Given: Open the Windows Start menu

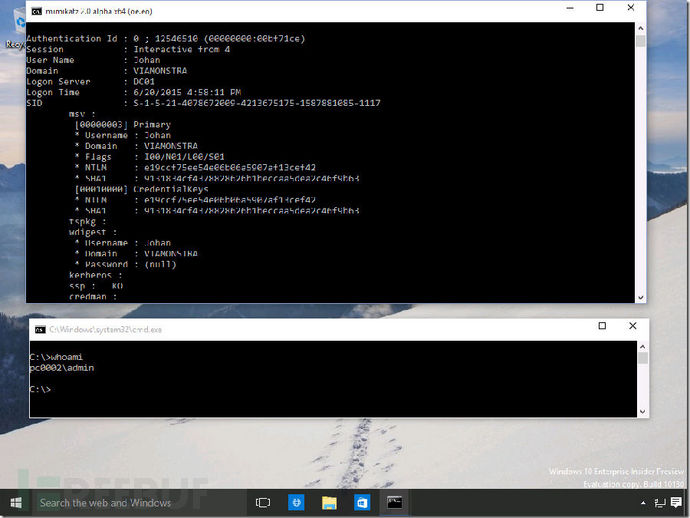Looking at the screenshot, I should tap(16, 502).
